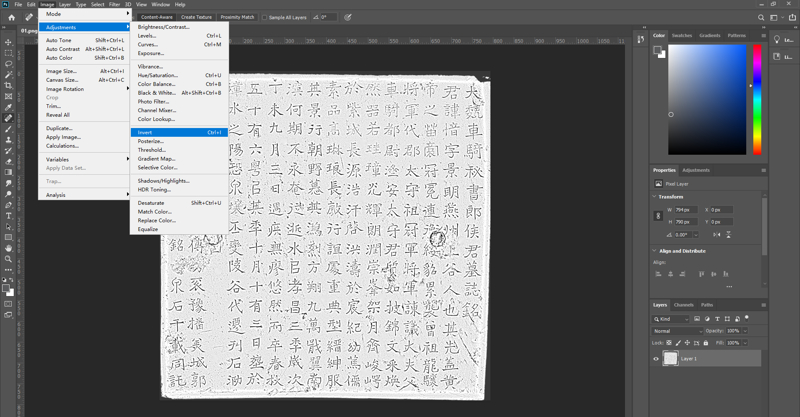Select Create Texture type button
Viewport: 800px width, 417px height.
pos(196,17)
